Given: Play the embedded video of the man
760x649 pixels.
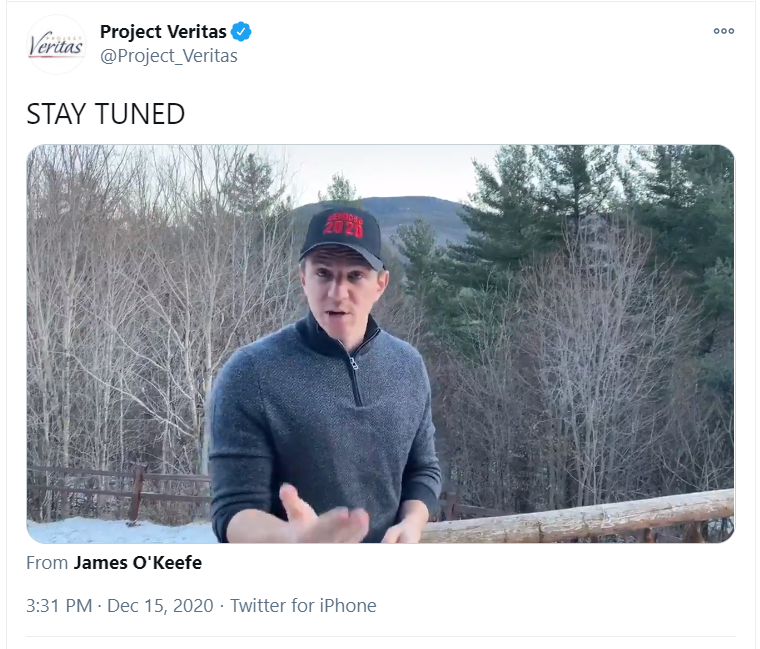Looking at the screenshot, I should [x=380, y=343].
